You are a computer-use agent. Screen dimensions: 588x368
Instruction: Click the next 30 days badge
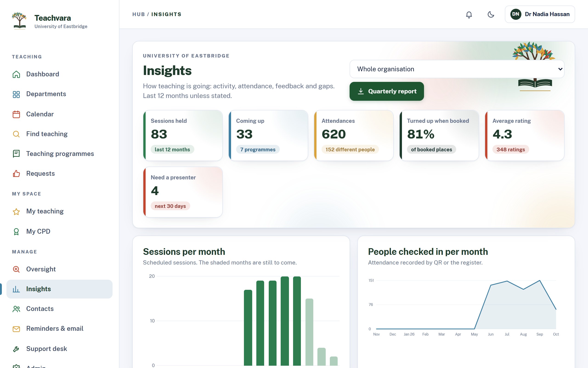[x=170, y=206]
